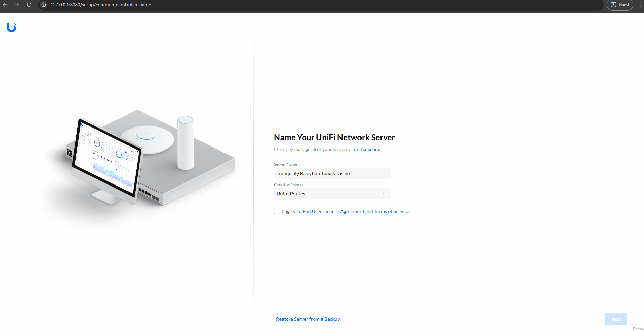Click the chevron arrow in Country/Region field
This screenshot has width=644, height=331.
[x=384, y=194]
